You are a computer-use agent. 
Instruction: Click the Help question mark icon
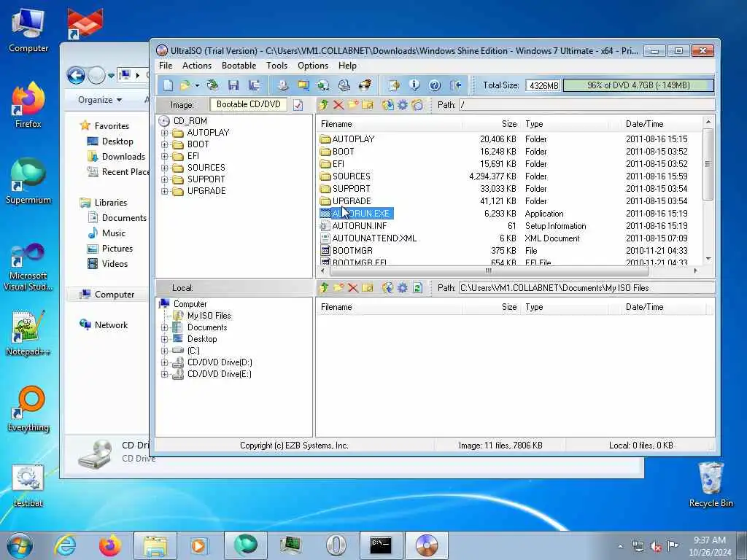[x=435, y=85]
